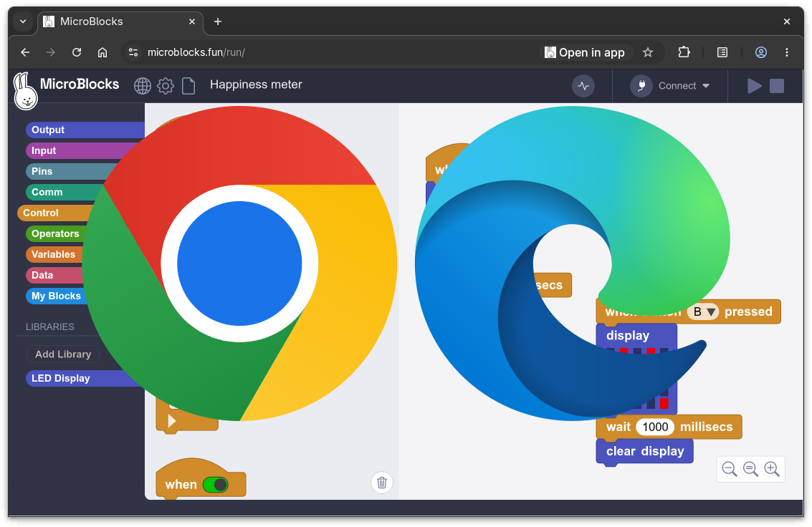Toggle the green switch in when block
The height and width of the screenshot is (527, 812).
(216, 485)
